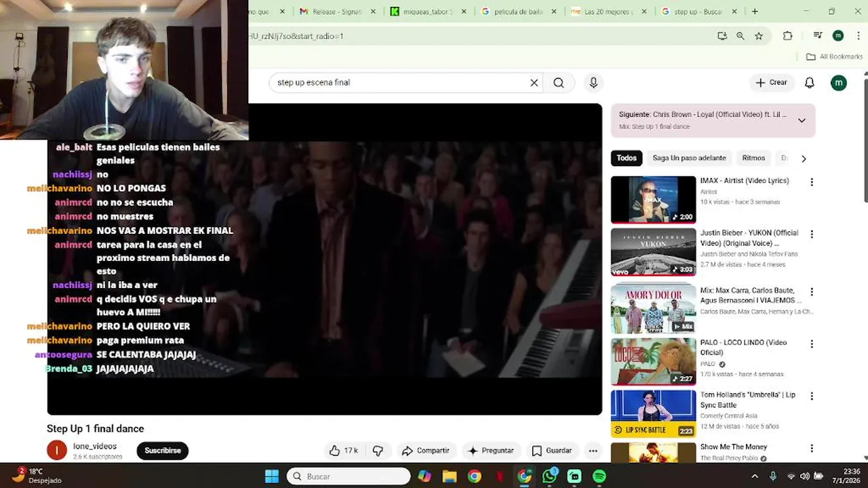Open Chrome zoom magnifier icon in address bar
This screenshot has width=868, height=488.
coord(740,36)
